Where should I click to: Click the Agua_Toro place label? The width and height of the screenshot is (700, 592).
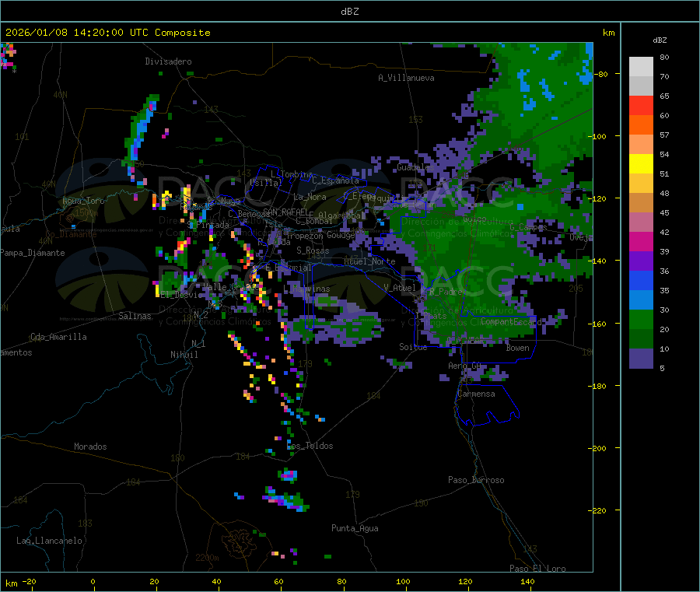click(83, 201)
